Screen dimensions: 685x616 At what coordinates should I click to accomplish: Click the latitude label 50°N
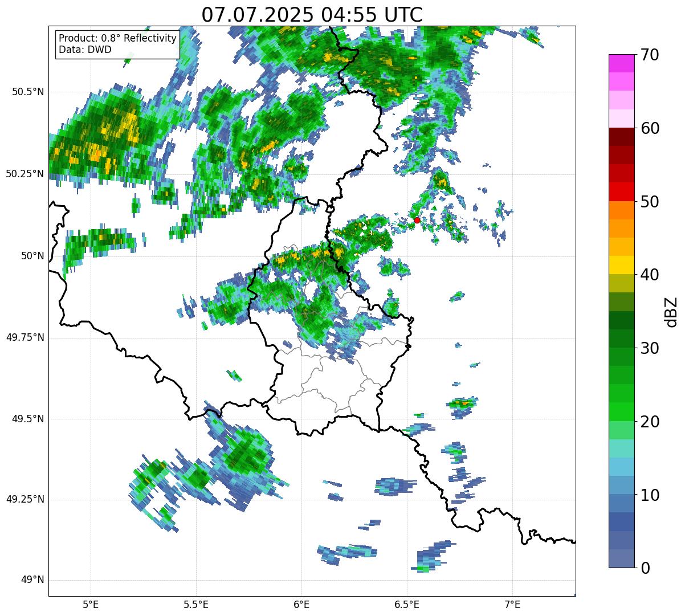(x=32, y=256)
